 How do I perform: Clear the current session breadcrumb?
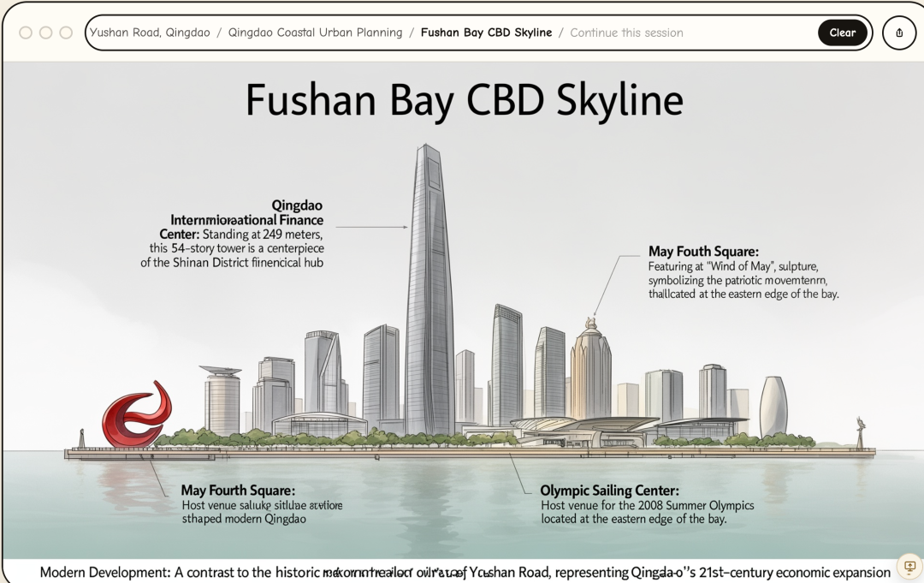point(842,33)
